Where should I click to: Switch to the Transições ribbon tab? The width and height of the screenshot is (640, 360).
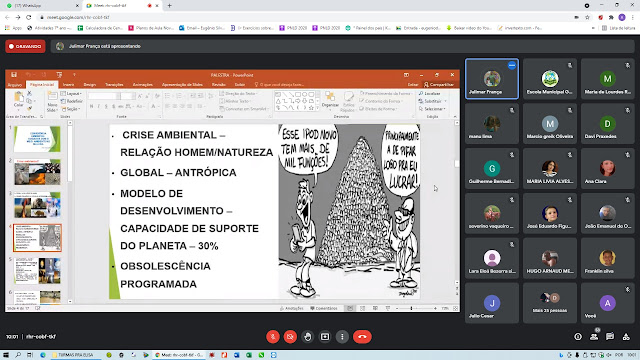pos(114,84)
